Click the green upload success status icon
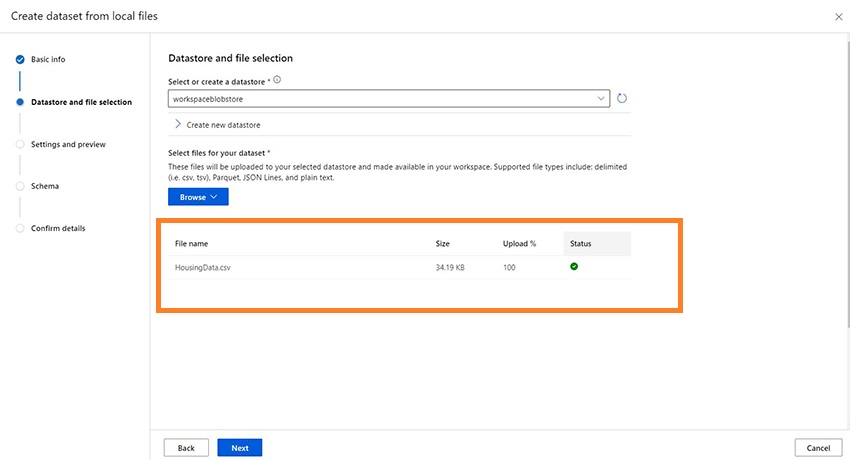The height and width of the screenshot is (460, 850). [574, 266]
